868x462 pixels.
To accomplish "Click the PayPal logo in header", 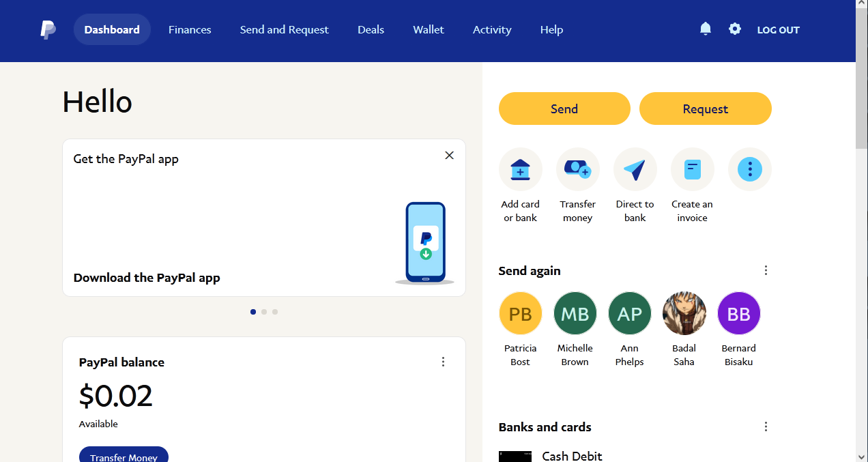I will coord(48,29).
